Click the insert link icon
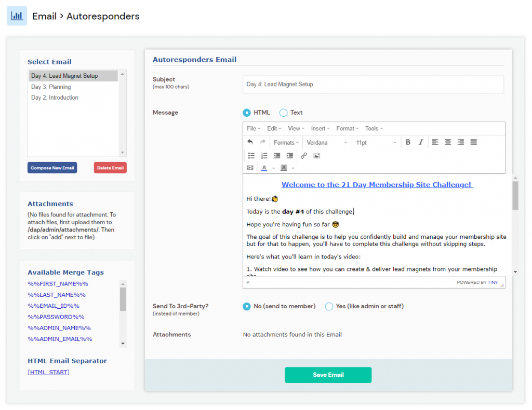 pos(303,155)
